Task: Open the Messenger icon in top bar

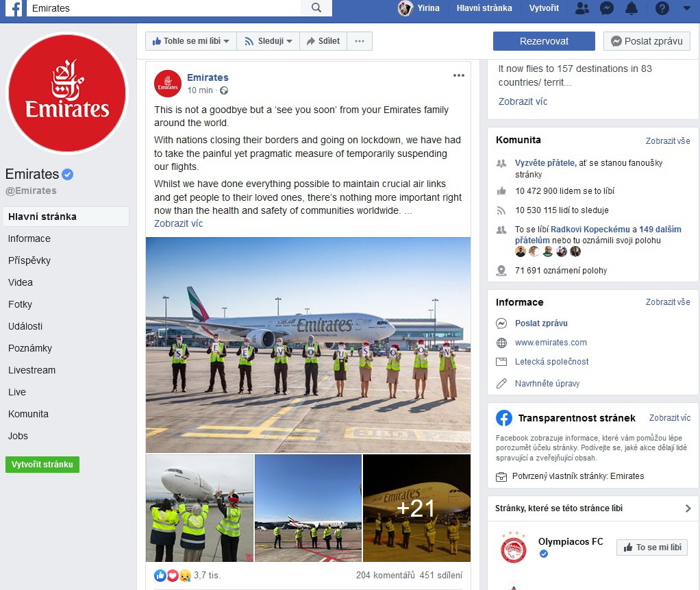Action: click(606, 8)
